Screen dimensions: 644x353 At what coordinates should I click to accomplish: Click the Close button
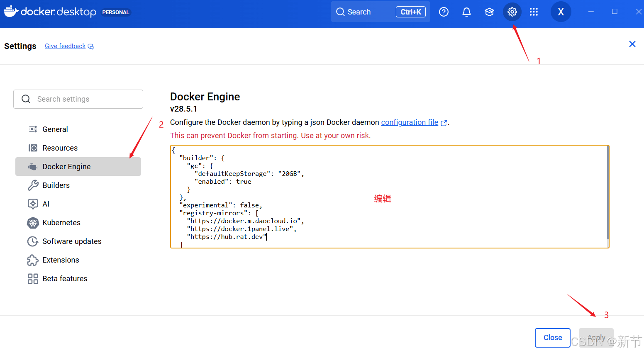553,338
